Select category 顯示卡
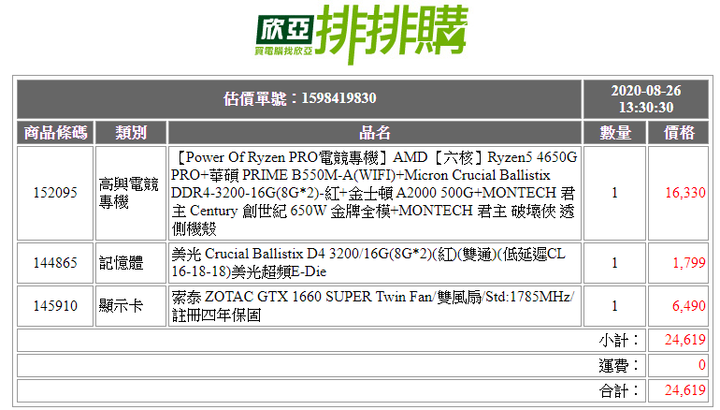This screenshot has width=720, height=410. 121,306
